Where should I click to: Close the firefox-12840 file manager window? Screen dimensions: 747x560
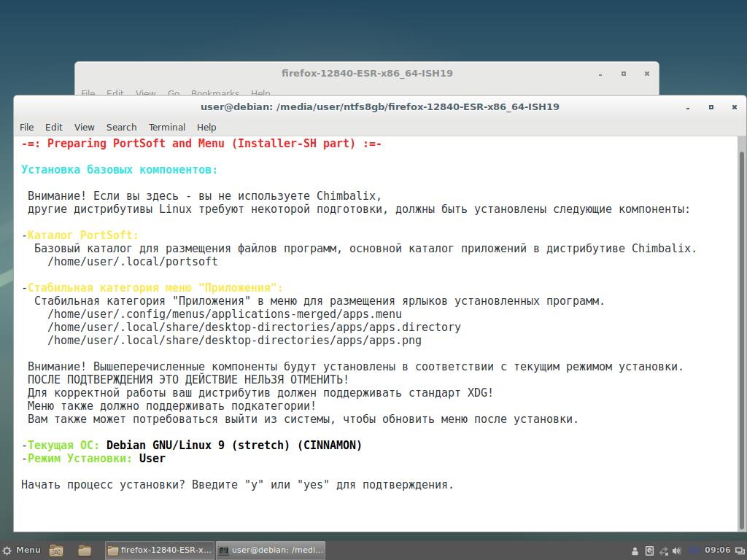(647, 74)
